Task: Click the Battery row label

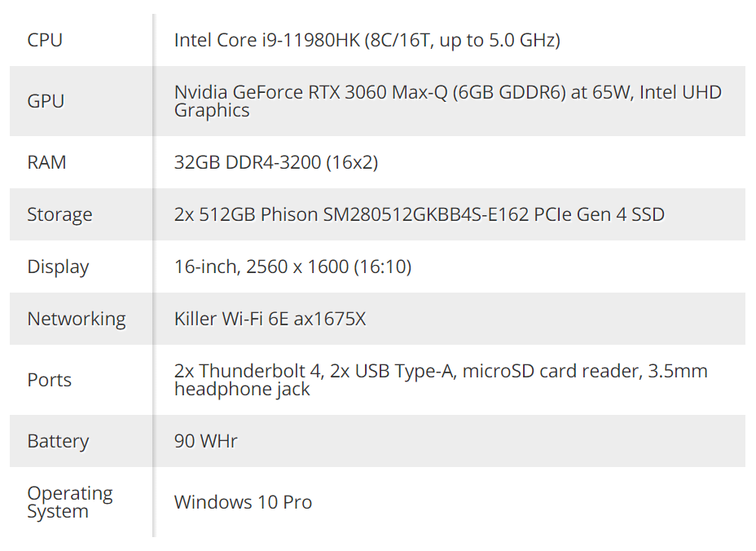Action: click(x=59, y=442)
